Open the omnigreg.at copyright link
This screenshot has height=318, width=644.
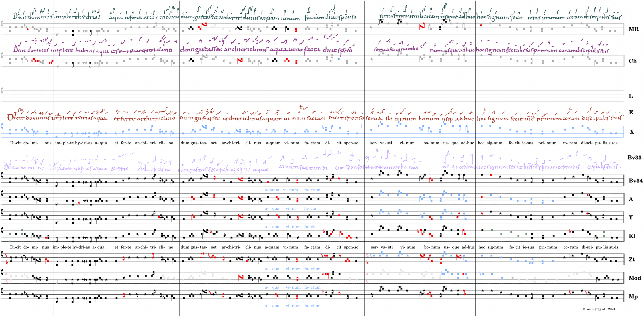[596, 309]
